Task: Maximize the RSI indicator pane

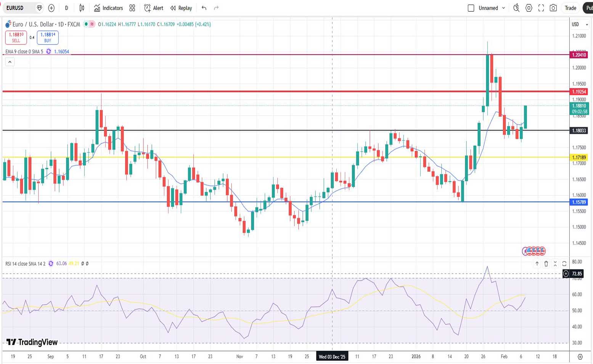Action: [x=564, y=263]
